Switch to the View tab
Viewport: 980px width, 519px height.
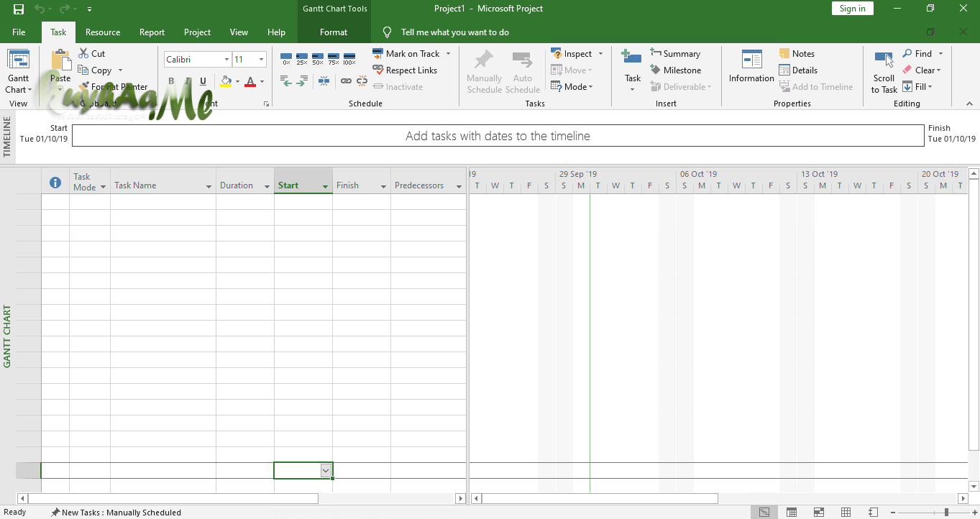tap(239, 32)
